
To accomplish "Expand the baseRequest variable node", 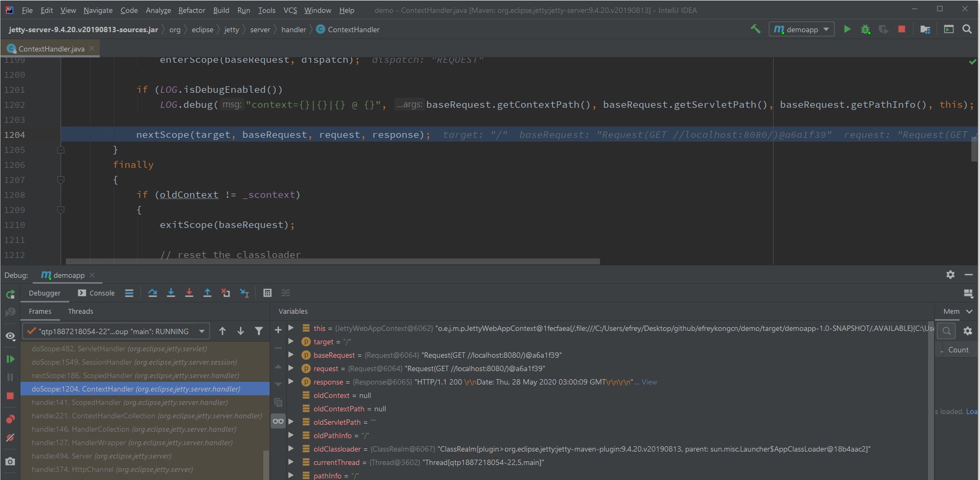I will 291,355.
